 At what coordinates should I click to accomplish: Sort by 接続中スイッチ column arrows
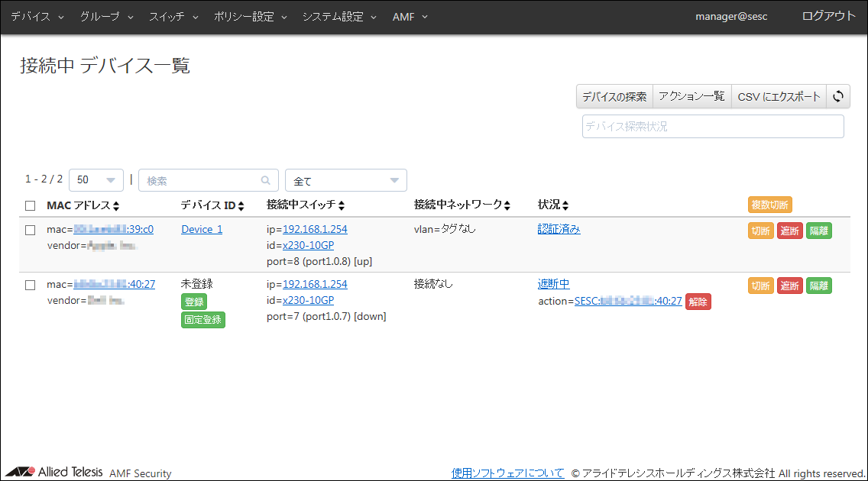click(x=341, y=206)
